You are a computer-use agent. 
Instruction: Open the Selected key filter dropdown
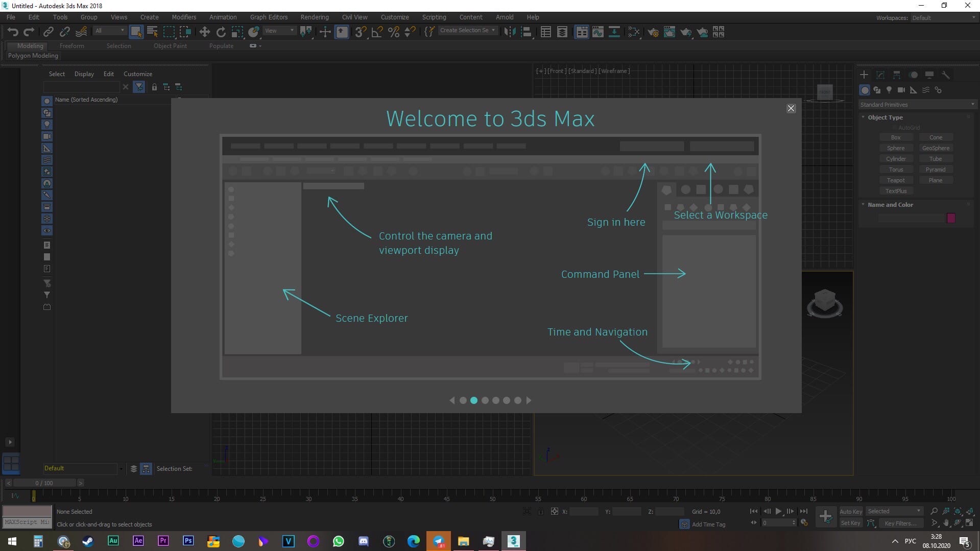point(894,511)
